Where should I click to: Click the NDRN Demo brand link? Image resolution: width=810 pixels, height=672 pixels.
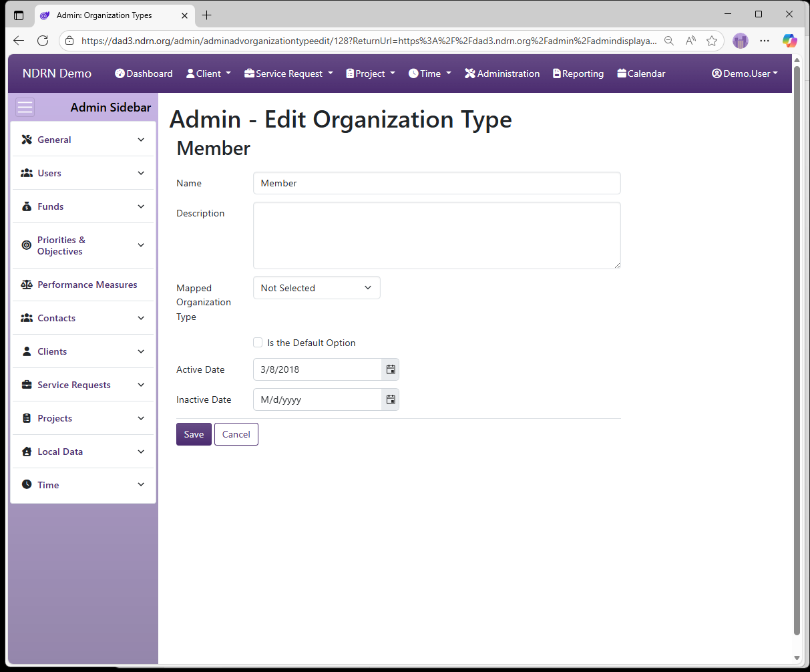coord(57,73)
